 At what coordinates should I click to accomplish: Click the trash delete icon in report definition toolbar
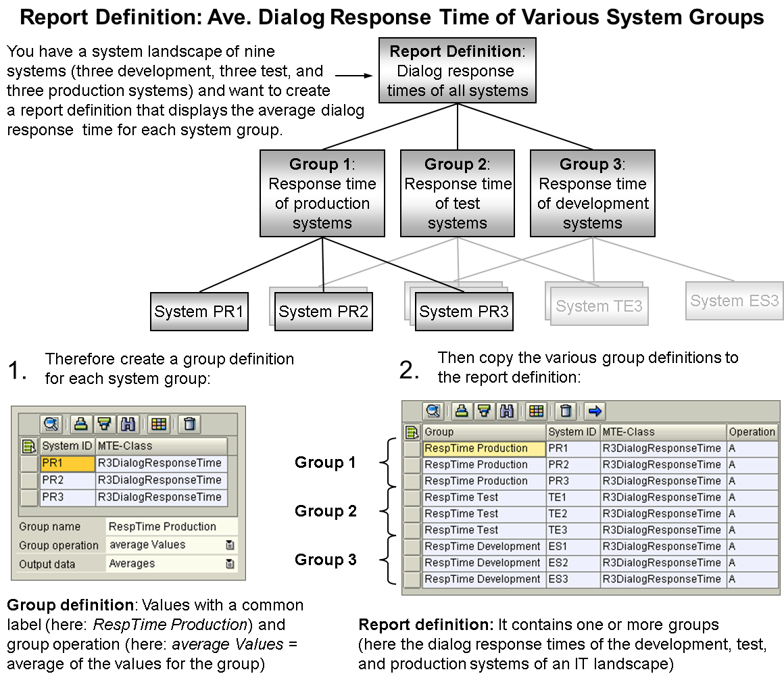[566, 410]
